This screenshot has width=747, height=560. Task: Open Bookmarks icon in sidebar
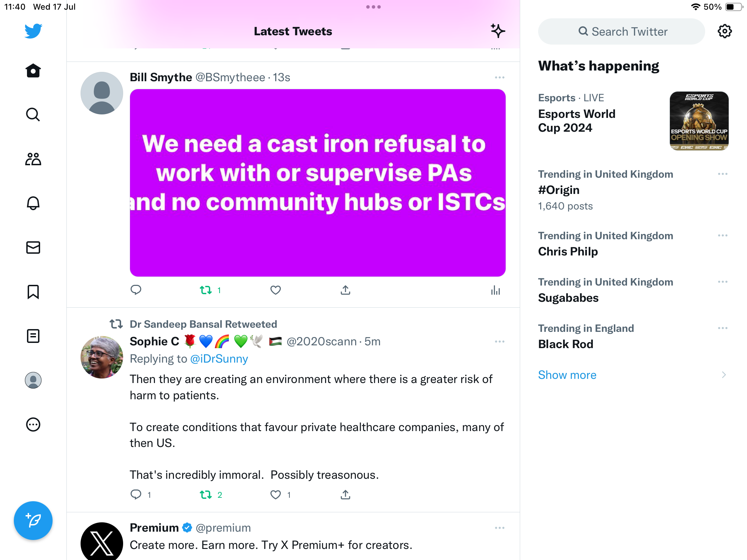click(33, 292)
